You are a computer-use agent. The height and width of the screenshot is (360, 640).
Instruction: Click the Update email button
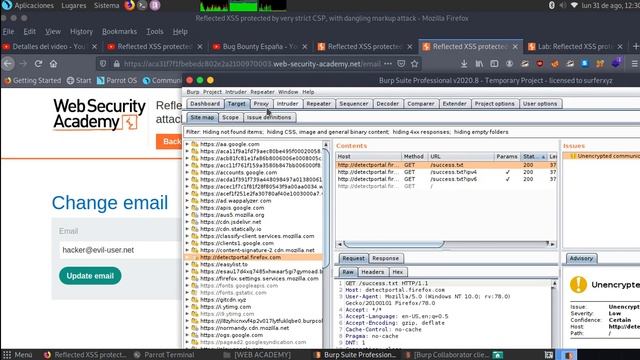[x=90, y=276]
